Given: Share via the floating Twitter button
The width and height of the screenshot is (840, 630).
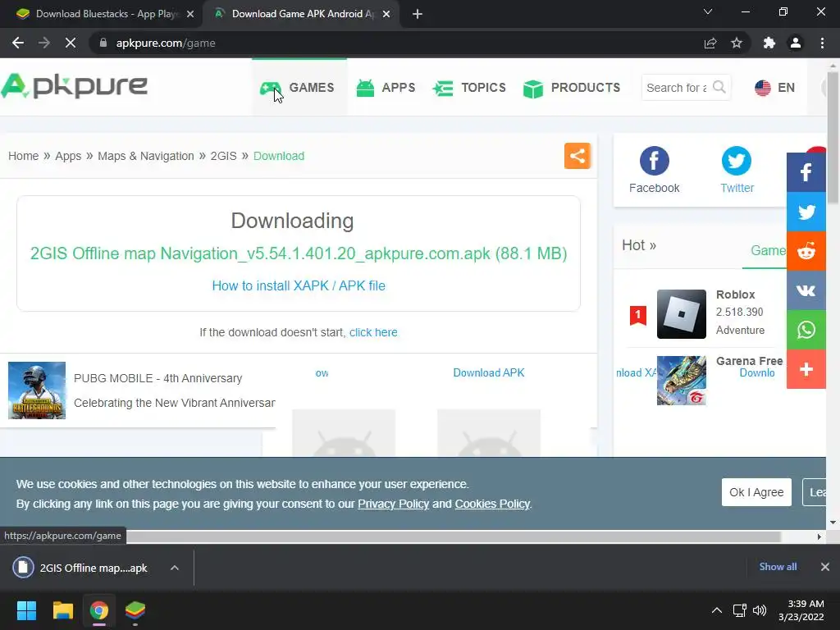Looking at the screenshot, I should tap(806, 212).
